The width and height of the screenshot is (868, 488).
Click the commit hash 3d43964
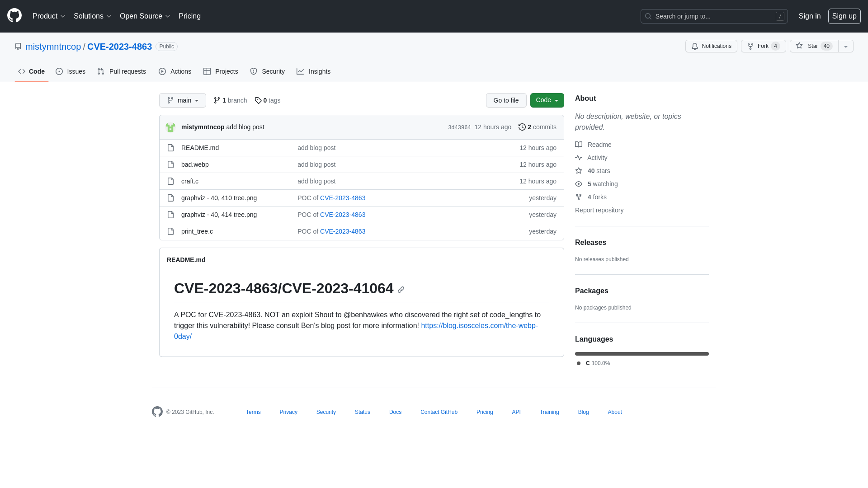pyautogui.click(x=459, y=127)
